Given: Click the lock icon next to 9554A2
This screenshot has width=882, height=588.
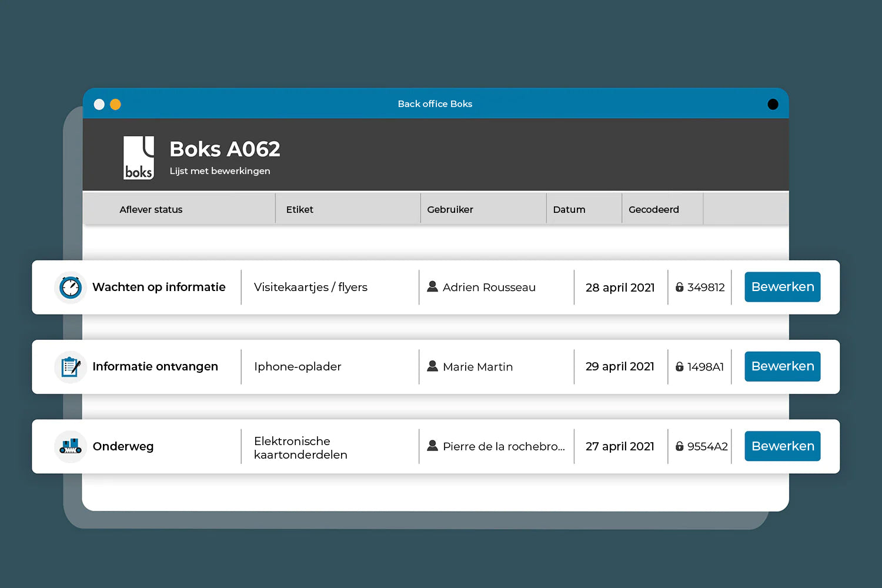Looking at the screenshot, I should (679, 446).
